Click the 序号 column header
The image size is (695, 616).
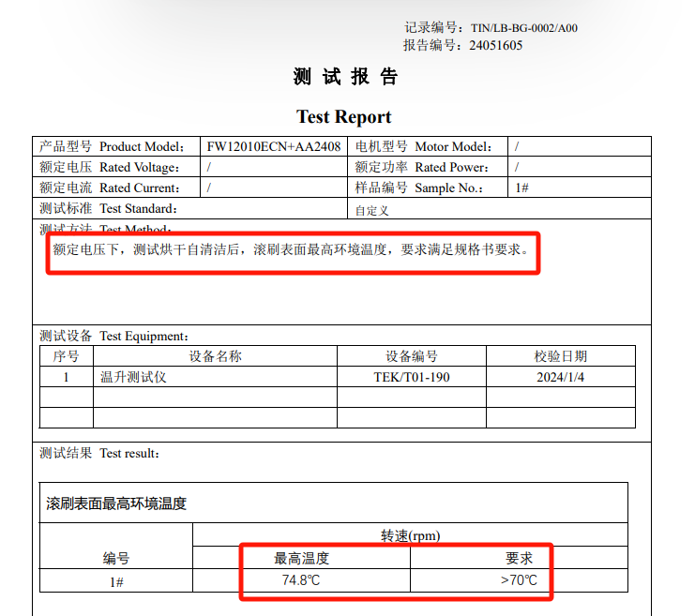pyautogui.click(x=66, y=356)
